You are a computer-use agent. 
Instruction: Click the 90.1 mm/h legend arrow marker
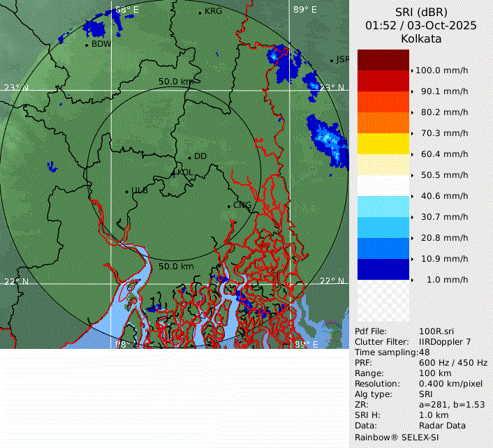pos(413,91)
